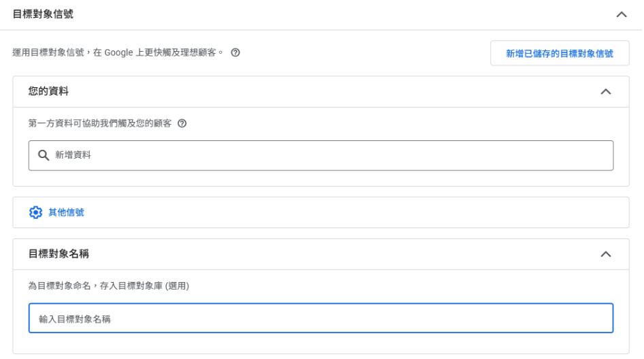
Task: Click the 輸入目標對象名稱 text field
Action: pos(321,318)
